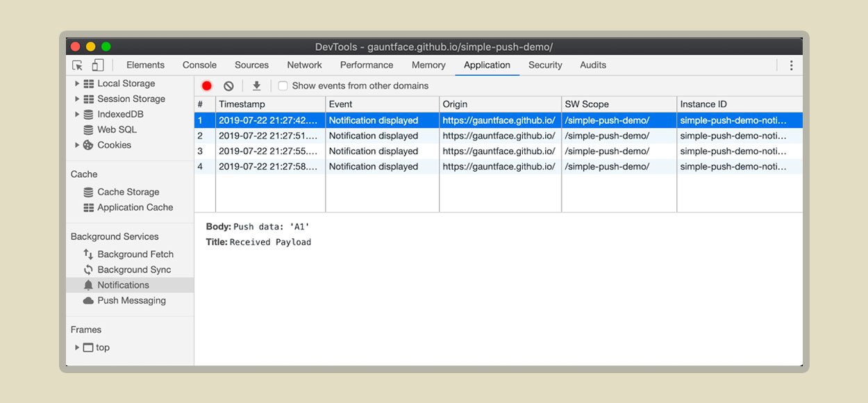Stop recording with the red record button
Image resolution: width=868 pixels, height=403 pixels.
click(207, 86)
